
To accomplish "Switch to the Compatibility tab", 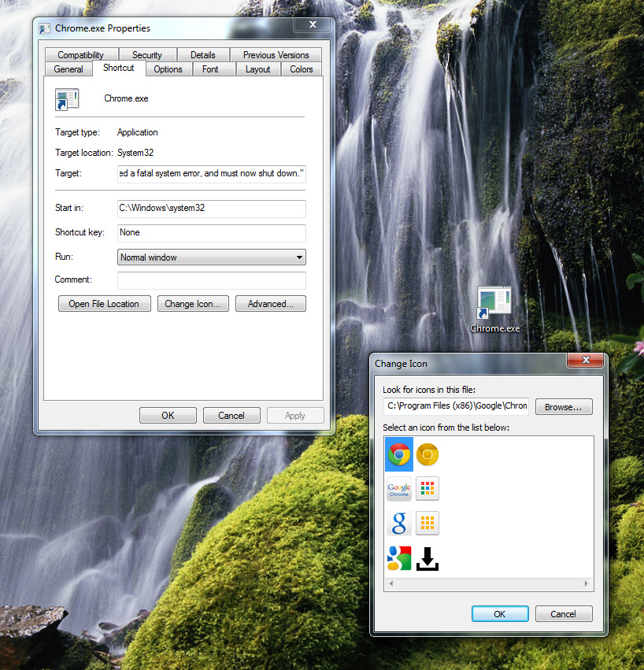I will point(81,54).
